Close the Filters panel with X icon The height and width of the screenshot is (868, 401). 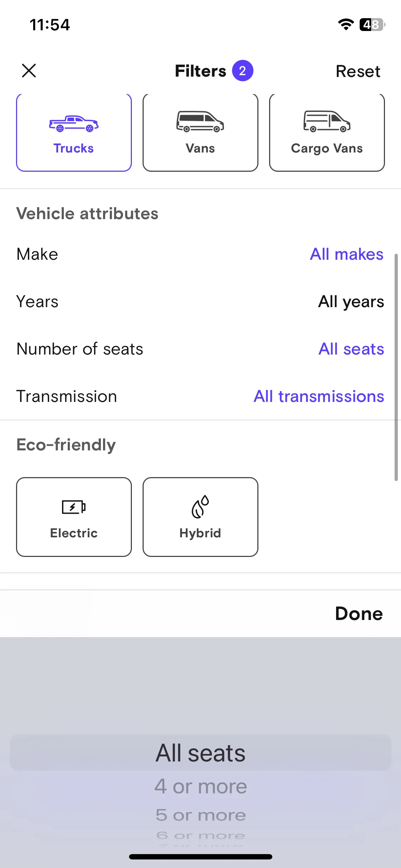point(29,71)
